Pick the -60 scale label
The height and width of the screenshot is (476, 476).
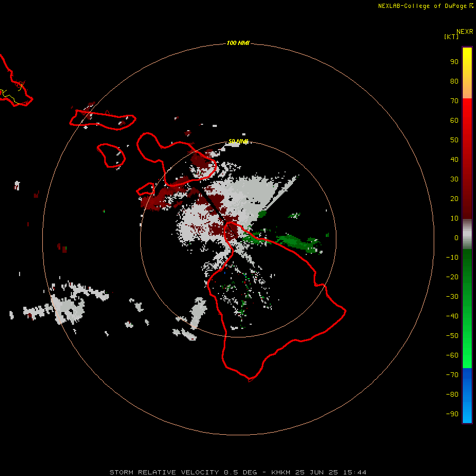click(x=452, y=355)
